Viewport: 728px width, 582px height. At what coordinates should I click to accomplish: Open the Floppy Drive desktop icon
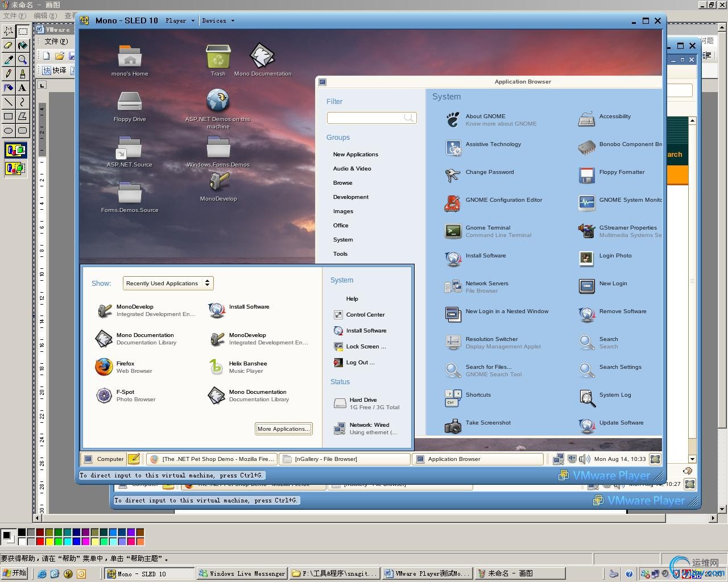point(130,107)
